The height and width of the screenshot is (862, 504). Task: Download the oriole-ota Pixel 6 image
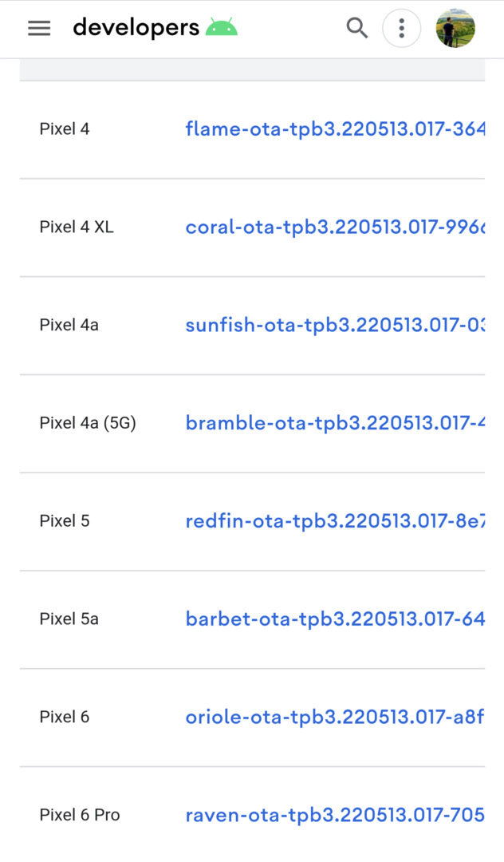click(335, 717)
